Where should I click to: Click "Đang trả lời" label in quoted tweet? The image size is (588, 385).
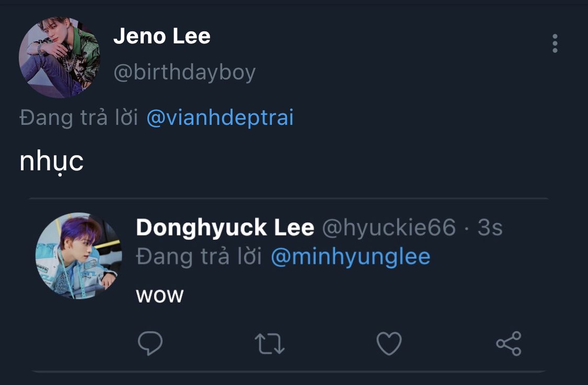pyautogui.click(x=199, y=257)
